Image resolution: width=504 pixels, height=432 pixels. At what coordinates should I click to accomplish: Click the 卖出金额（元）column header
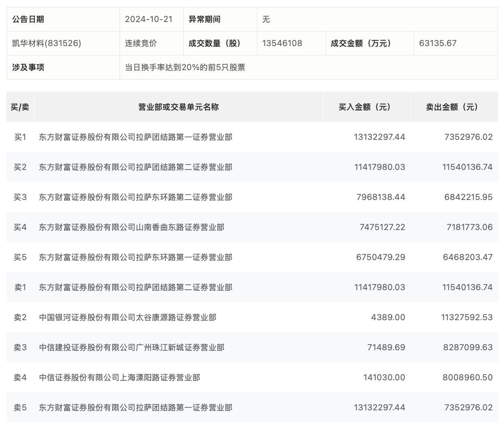(454, 107)
